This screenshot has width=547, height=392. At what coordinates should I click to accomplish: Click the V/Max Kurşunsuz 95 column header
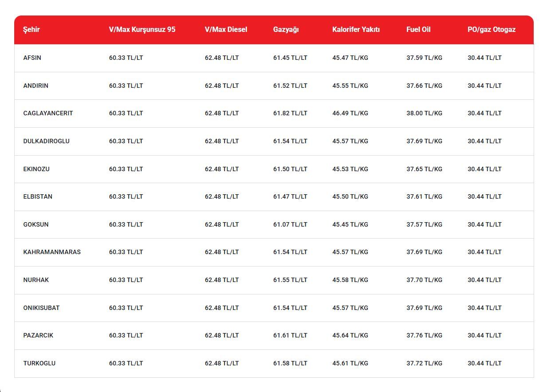[142, 30]
